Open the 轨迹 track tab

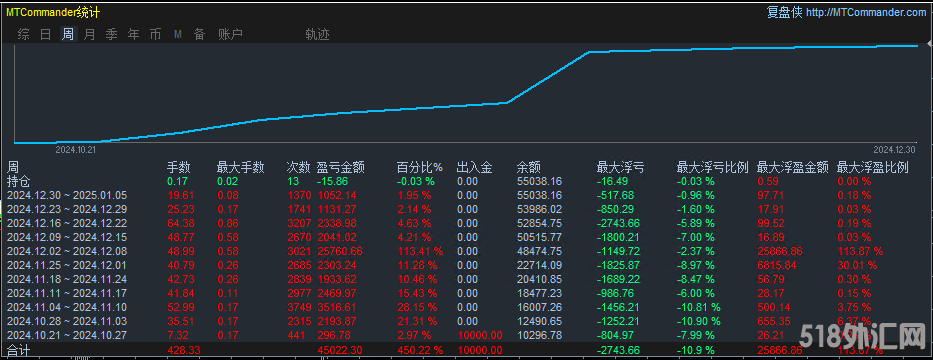(x=317, y=35)
